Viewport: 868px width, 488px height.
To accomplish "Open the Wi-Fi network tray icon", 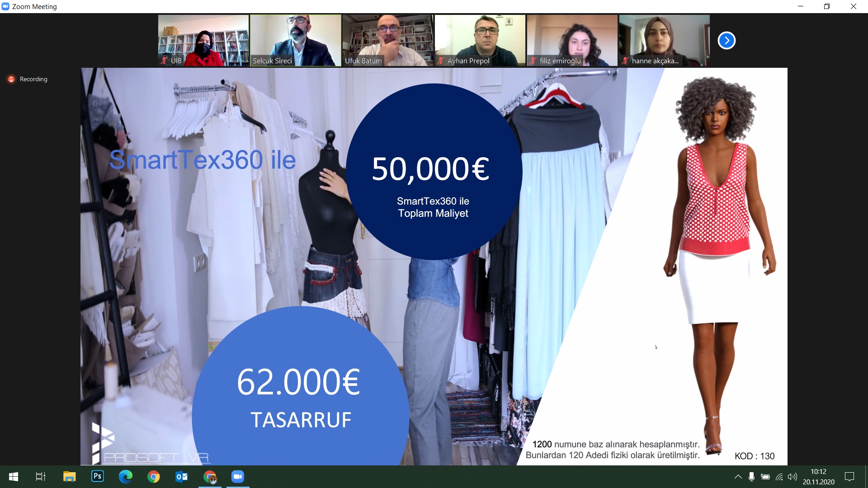I will [779, 477].
